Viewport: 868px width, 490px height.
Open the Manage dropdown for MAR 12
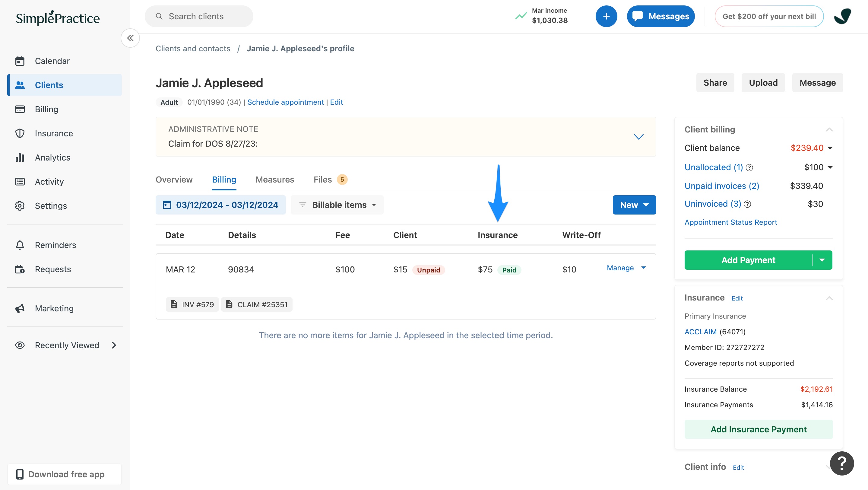click(626, 268)
